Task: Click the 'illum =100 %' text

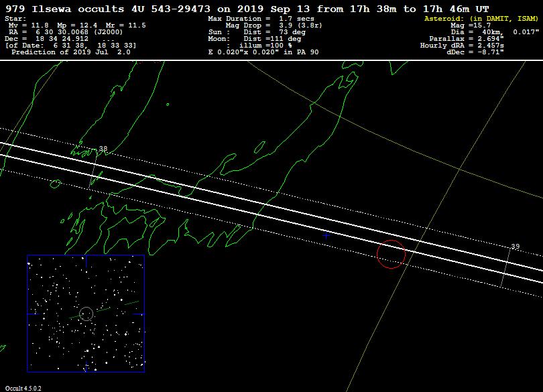Action: 265,46
